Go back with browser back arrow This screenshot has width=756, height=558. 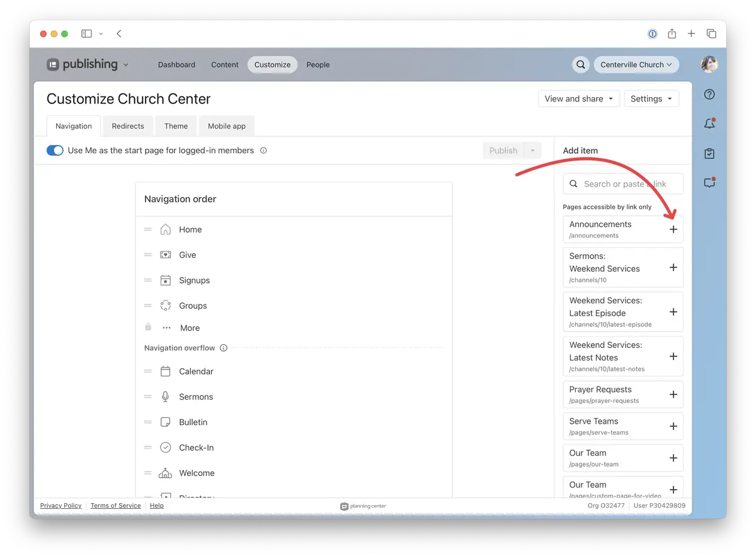click(119, 33)
